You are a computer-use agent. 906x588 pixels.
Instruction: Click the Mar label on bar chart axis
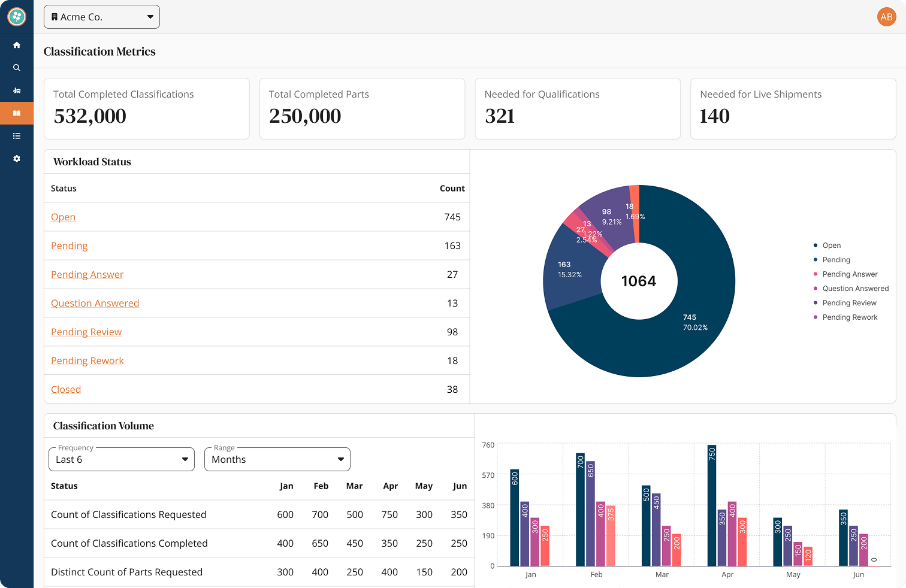[662, 574]
